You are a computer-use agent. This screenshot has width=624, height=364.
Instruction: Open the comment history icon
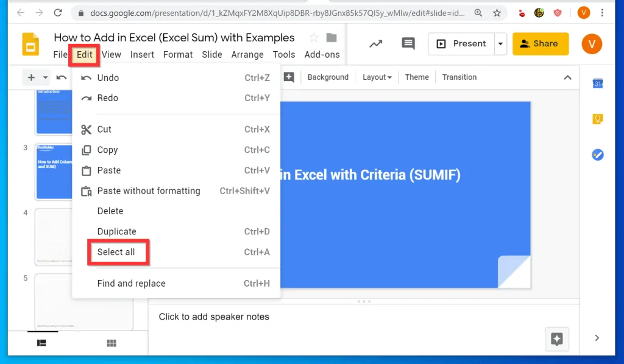pyautogui.click(x=408, y=44)
